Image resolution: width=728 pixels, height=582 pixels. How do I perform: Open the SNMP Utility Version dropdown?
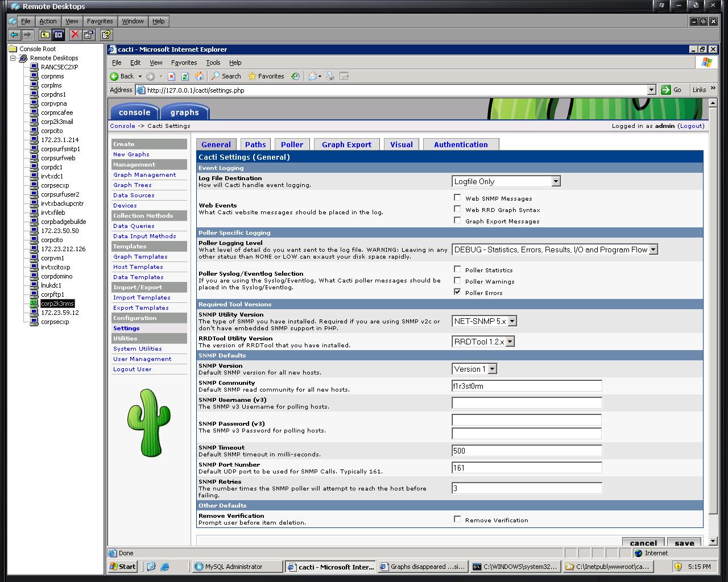tap(484, 321)
